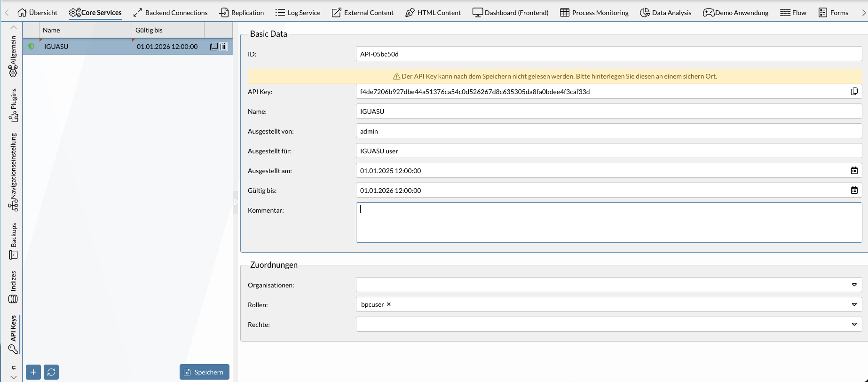Click the 01.01.2026 12:00:00 list cell

[167, 47]
